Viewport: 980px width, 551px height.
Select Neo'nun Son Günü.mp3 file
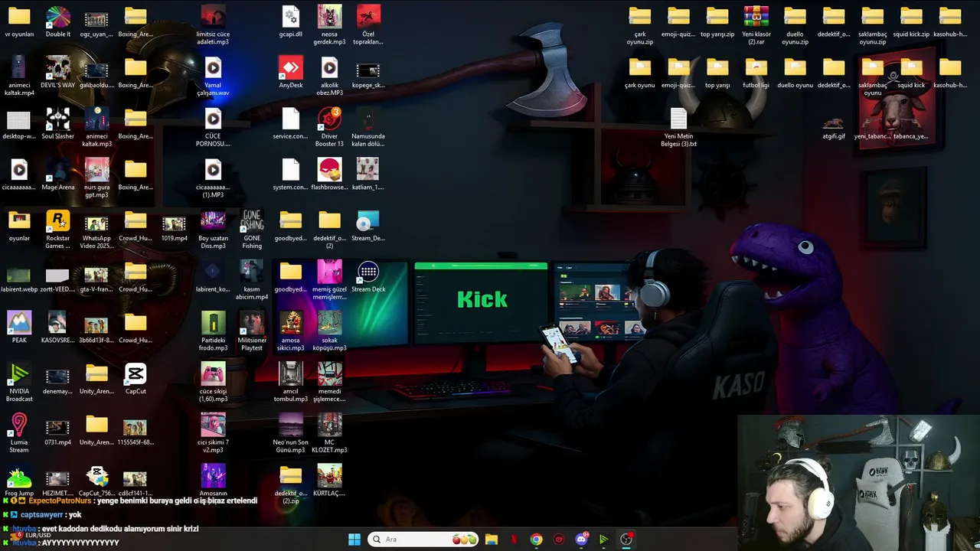pos(291,434)
